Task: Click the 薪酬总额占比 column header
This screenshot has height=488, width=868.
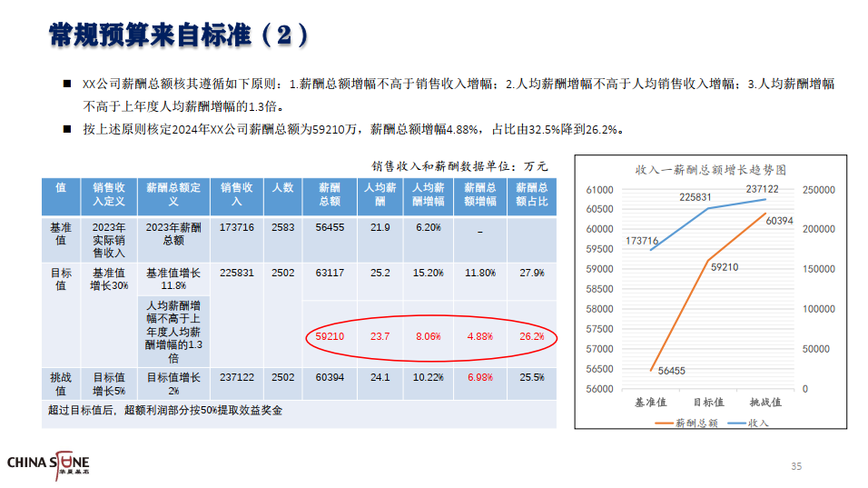Action: click(531, 194)
